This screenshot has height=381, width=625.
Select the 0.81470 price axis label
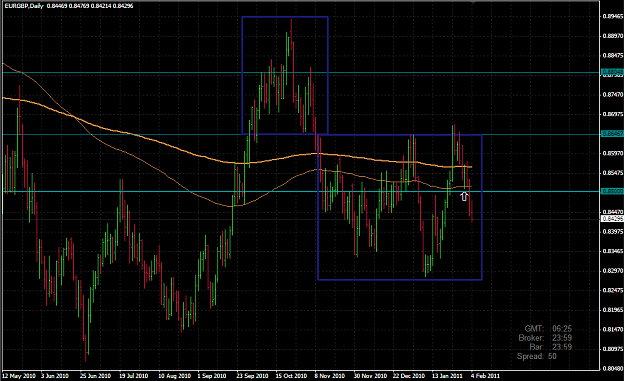point(612,329)
